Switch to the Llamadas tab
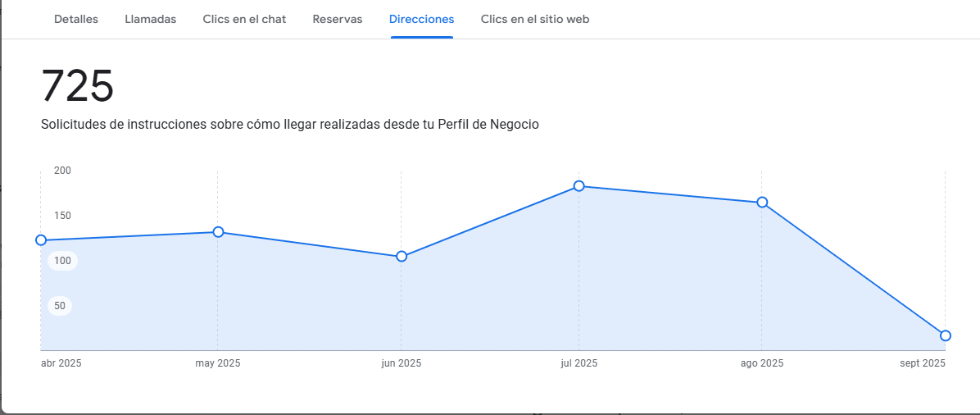980x415 pixels. click(150, 19)
